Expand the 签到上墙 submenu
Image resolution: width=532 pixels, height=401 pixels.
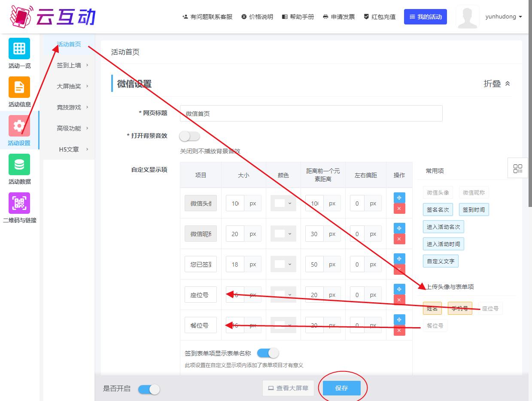point(73,65)
